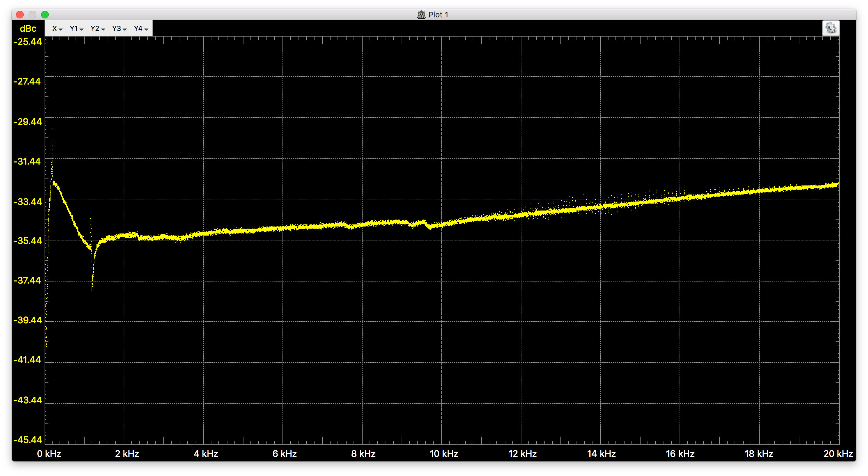Click the 8 kHz axis label
Viewport: 868px width, 476px height.
pos(363,454)
